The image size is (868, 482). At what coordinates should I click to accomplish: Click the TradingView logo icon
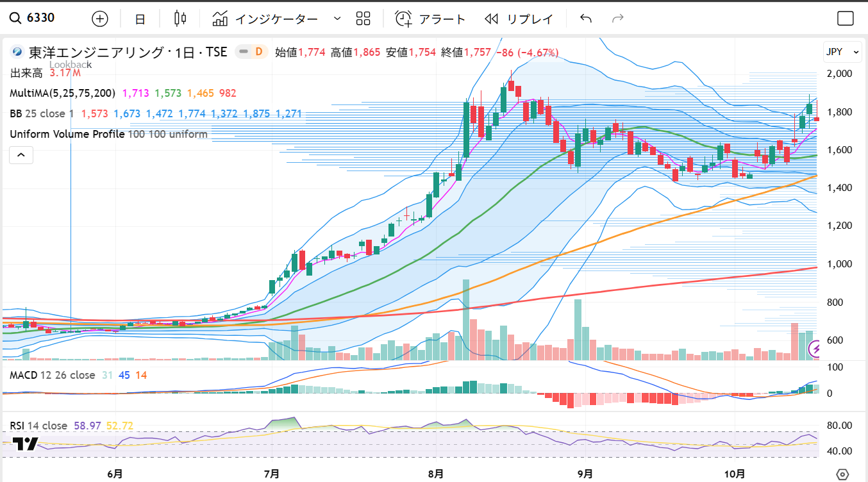click(26, 444)
